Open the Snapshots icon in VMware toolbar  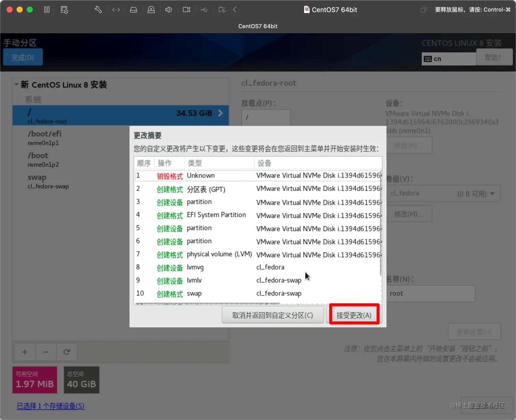click(64, 10)
